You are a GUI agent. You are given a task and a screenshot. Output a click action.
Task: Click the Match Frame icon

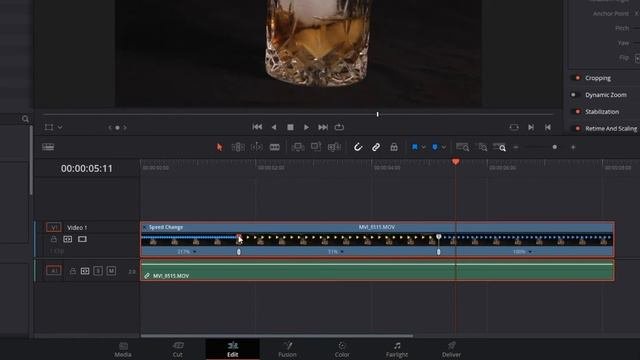tap(514, 127)
